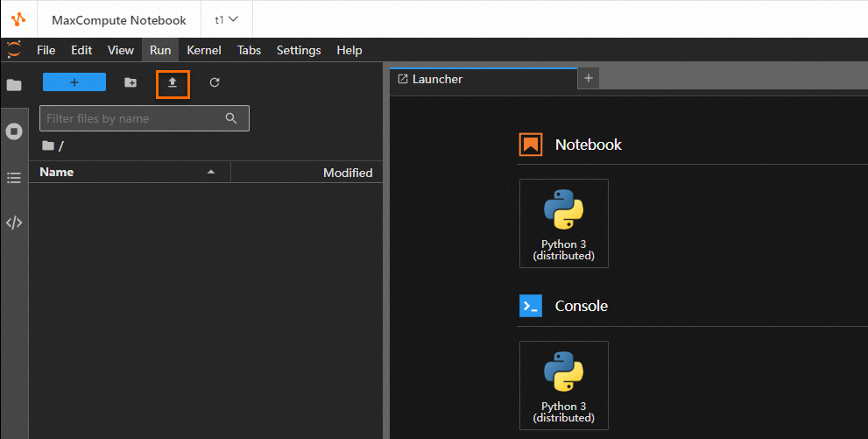The height and width of the screenshot is (439, 868).
Task: Open the Table of Contents sidebar
Action: click(x=14, y=178)
